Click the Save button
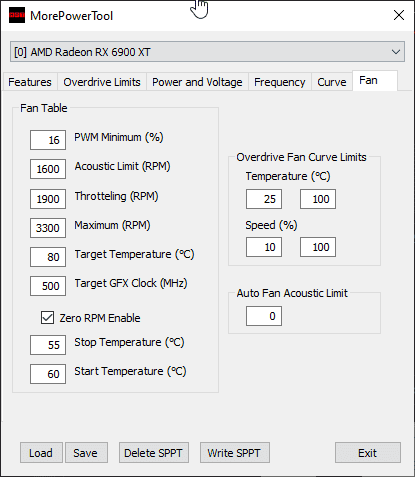Viewport: 415px width, 477px height. click(x=86, y=453)
